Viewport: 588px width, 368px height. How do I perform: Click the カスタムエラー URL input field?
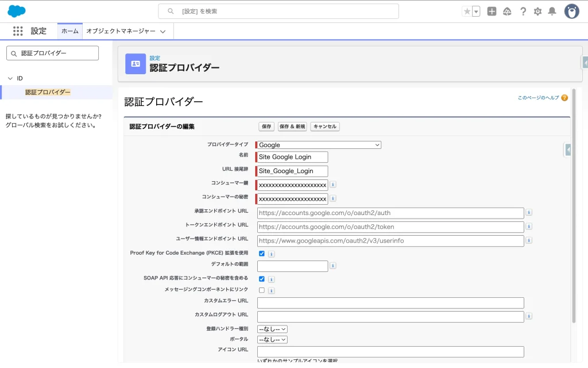(390, 303)
